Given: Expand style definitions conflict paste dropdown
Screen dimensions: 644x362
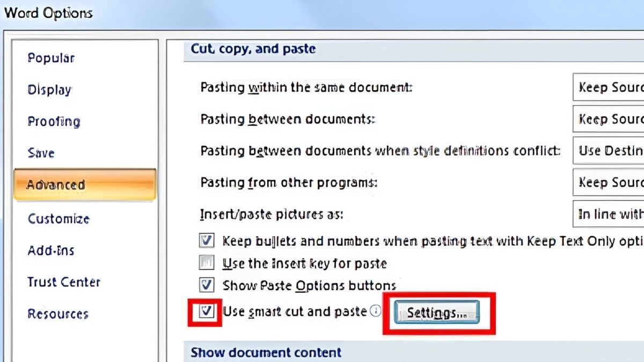Looking at the screenshot, I should pyautogui.click(x=609, y=151).
